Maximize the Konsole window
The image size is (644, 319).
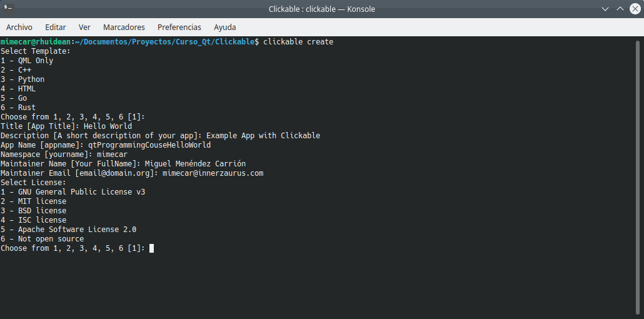point(620,9)
